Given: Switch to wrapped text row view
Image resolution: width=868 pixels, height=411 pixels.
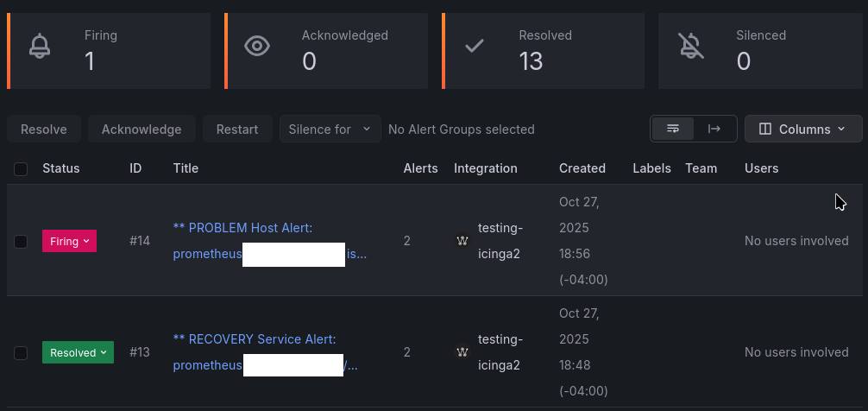Looking at the screenshot, I should 673,129.
